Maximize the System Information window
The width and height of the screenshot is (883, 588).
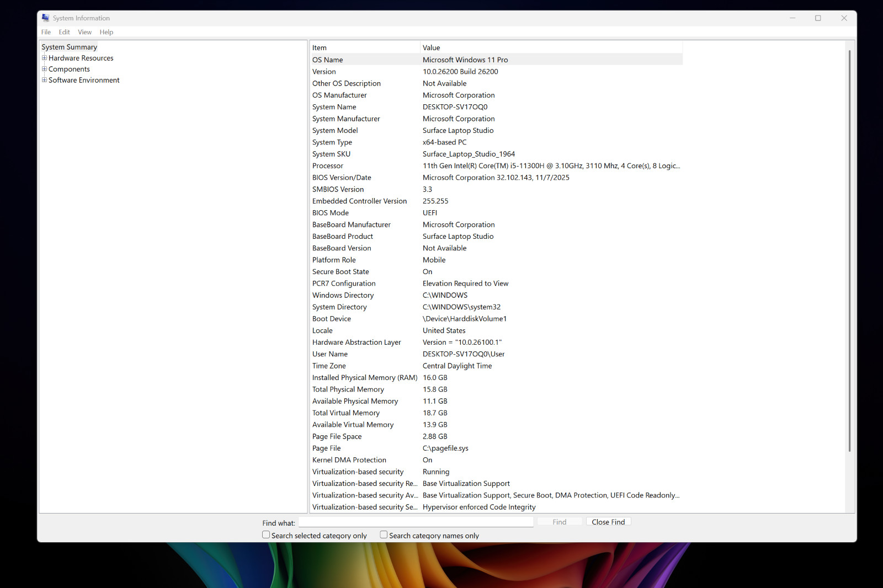[x=818, y=18]
